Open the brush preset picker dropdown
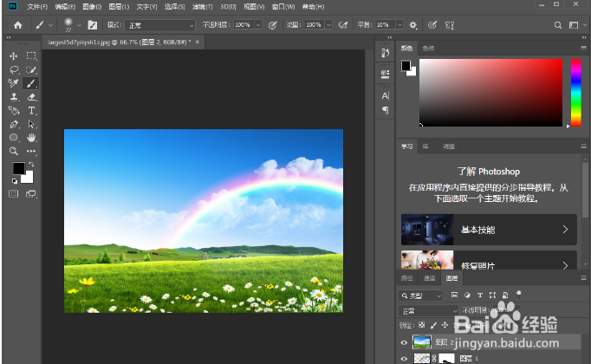 pos(79,26)
